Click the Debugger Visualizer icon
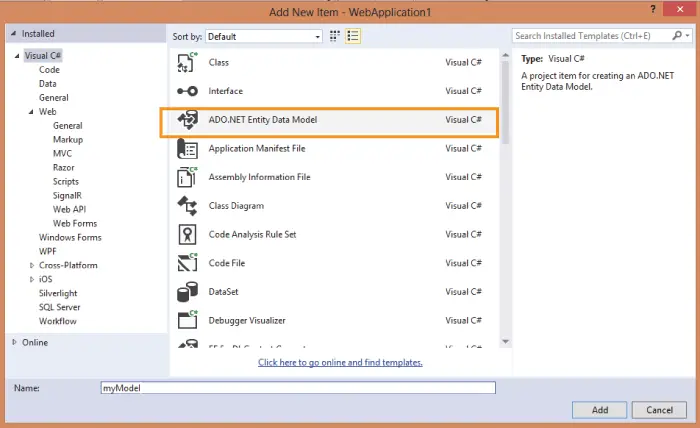 coord(187,320)
